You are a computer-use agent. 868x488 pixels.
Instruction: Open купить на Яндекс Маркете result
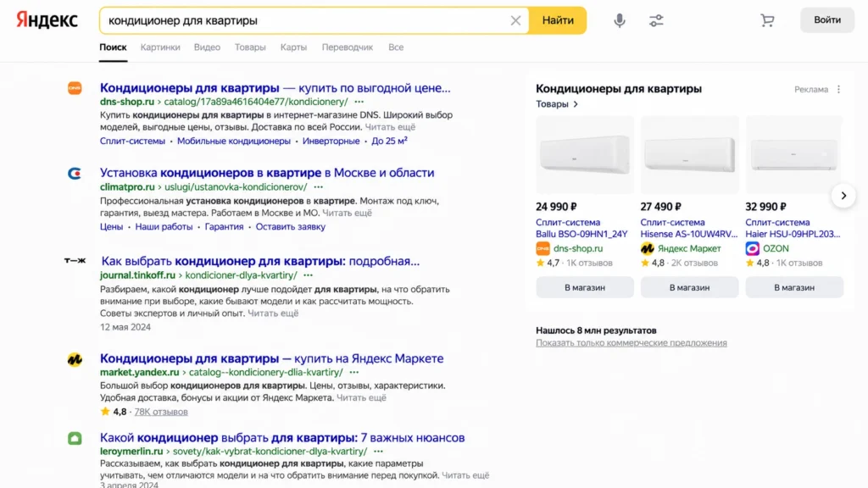(x=272, y=358)
